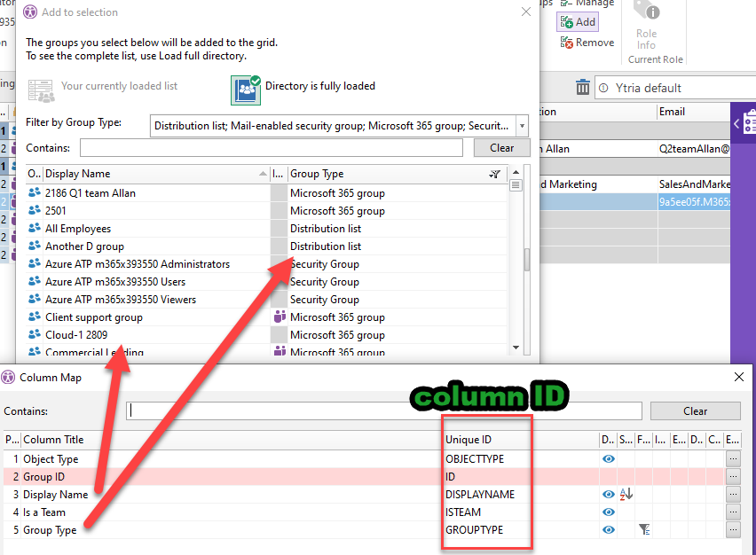Click the trash icon beside Ytria default
The height and width of the screenshot is (555, 756).
[x=583, y=87]
